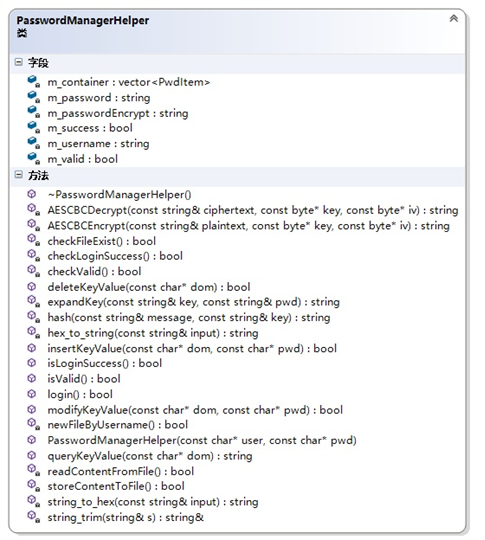Click the method icon beside expandKey

[x=33, y=301]
